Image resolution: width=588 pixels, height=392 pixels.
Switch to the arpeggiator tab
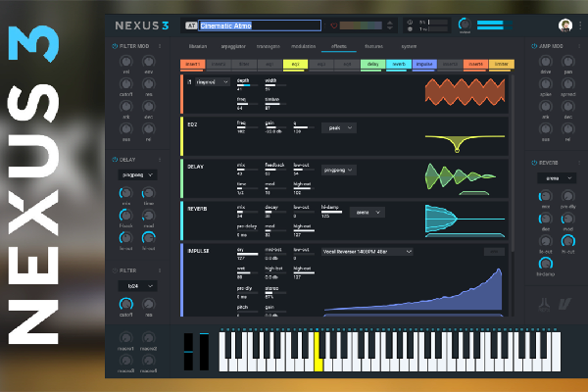point(233,46)
